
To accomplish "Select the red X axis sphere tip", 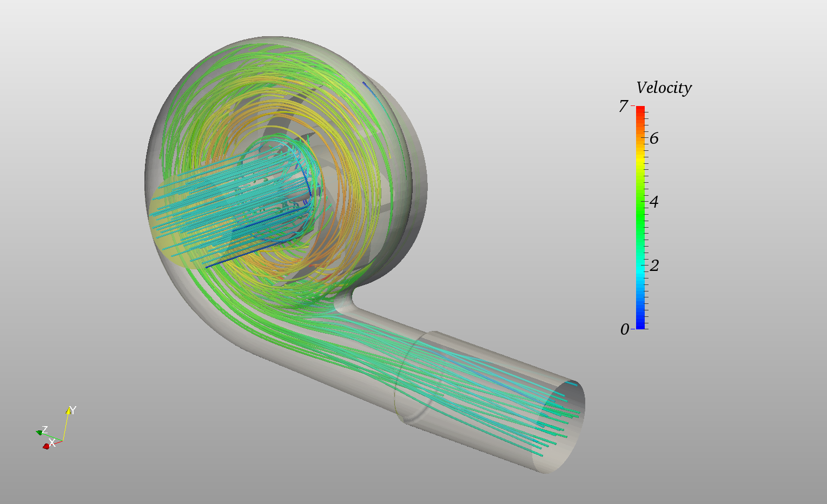I will [x=46, y=446].
